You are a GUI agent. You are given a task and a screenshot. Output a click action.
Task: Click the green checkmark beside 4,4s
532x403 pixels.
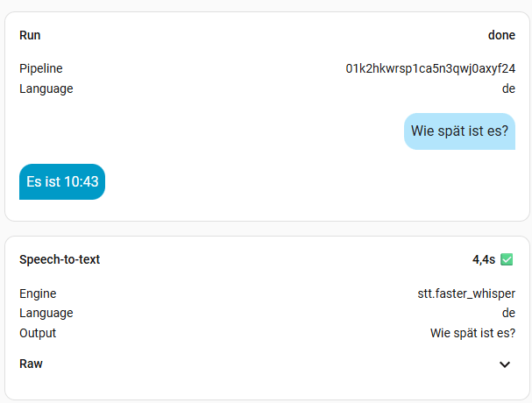(x=507, y=259)
